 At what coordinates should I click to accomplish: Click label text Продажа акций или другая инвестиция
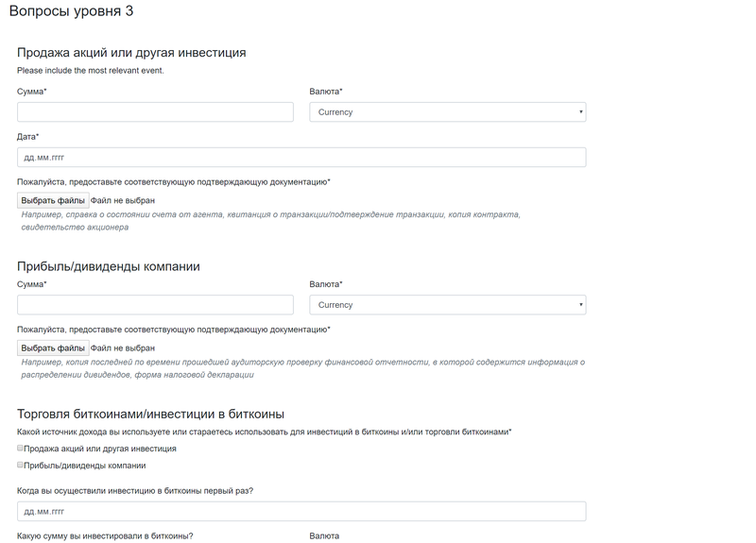point(100,449)
